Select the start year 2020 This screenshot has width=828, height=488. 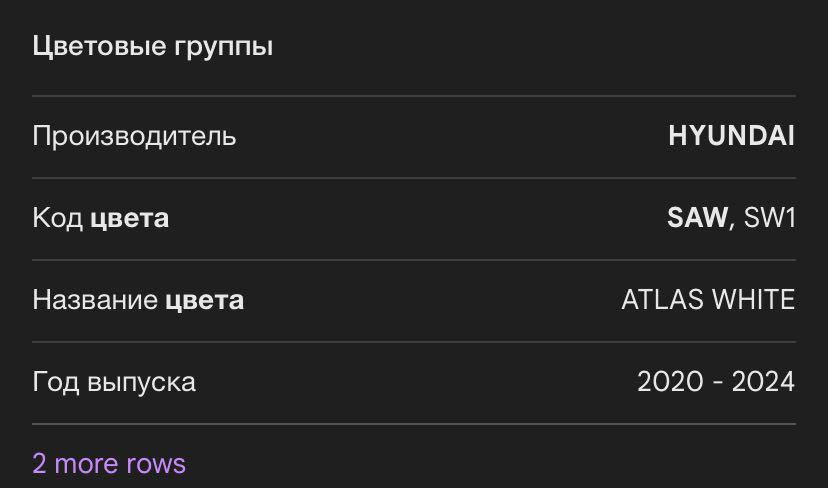coord(671,382)
